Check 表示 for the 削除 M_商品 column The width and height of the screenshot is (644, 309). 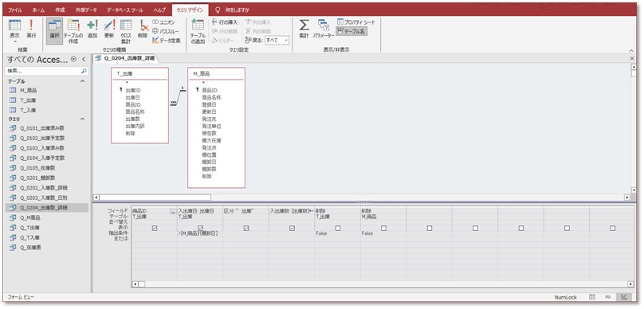(383, 228)
